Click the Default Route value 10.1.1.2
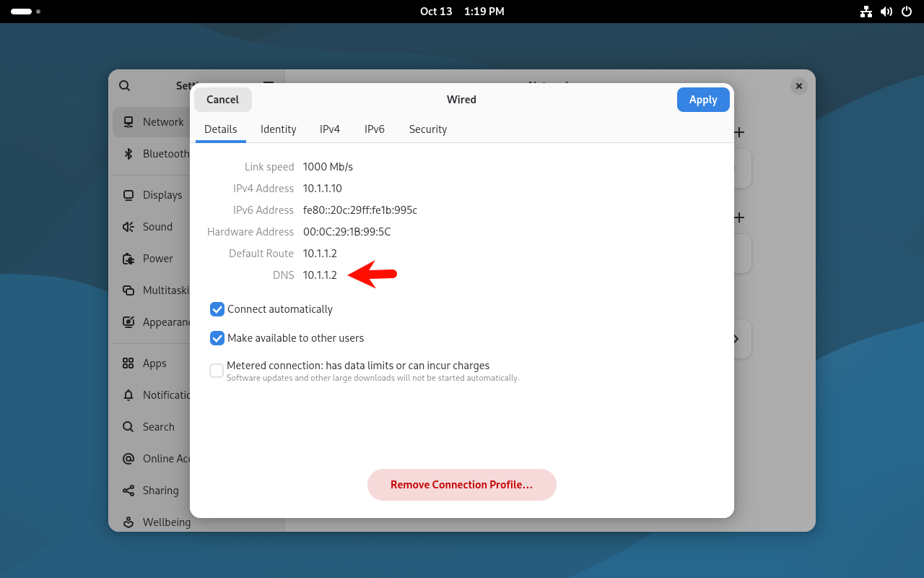924x578 pixels. 320,254
